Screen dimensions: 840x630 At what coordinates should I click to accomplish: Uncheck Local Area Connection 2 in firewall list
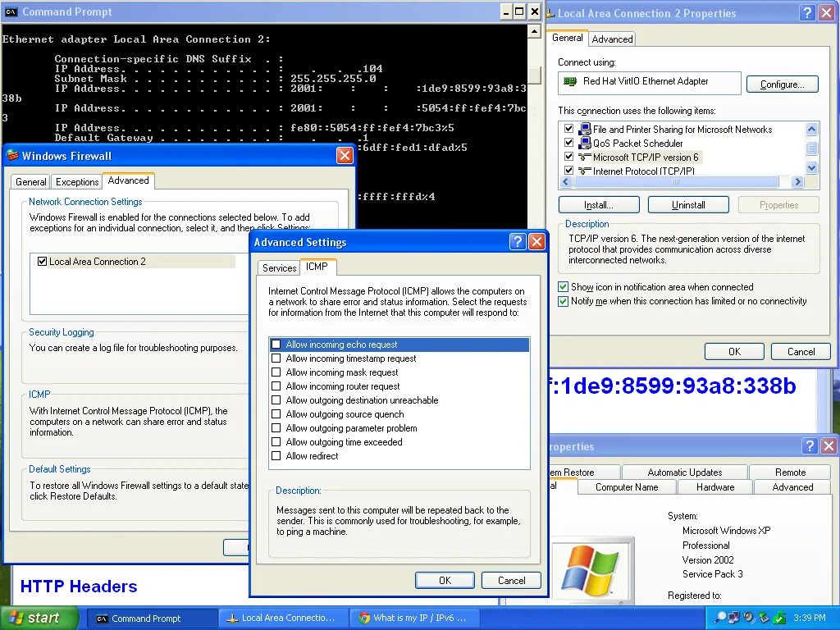coord(43,262)
